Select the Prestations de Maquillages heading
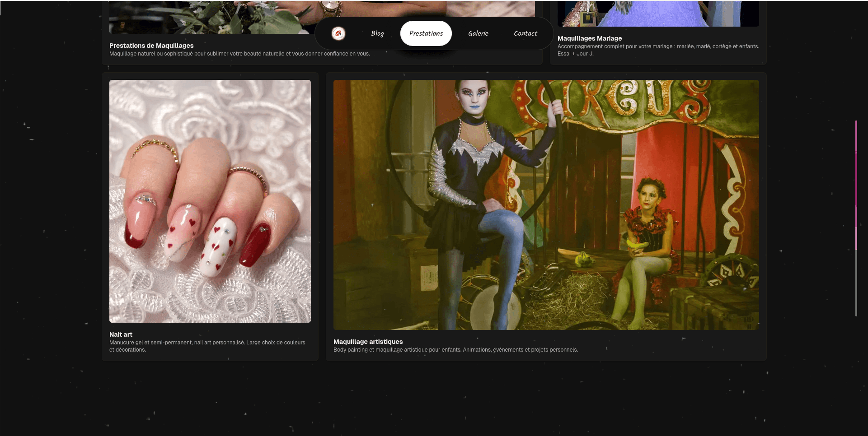 (x=151, y=46)
